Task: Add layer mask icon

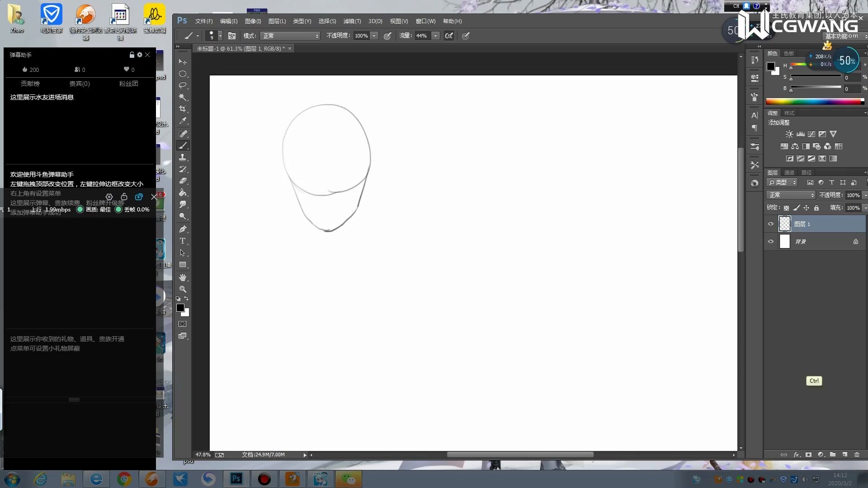Action: tap(808, 455)
